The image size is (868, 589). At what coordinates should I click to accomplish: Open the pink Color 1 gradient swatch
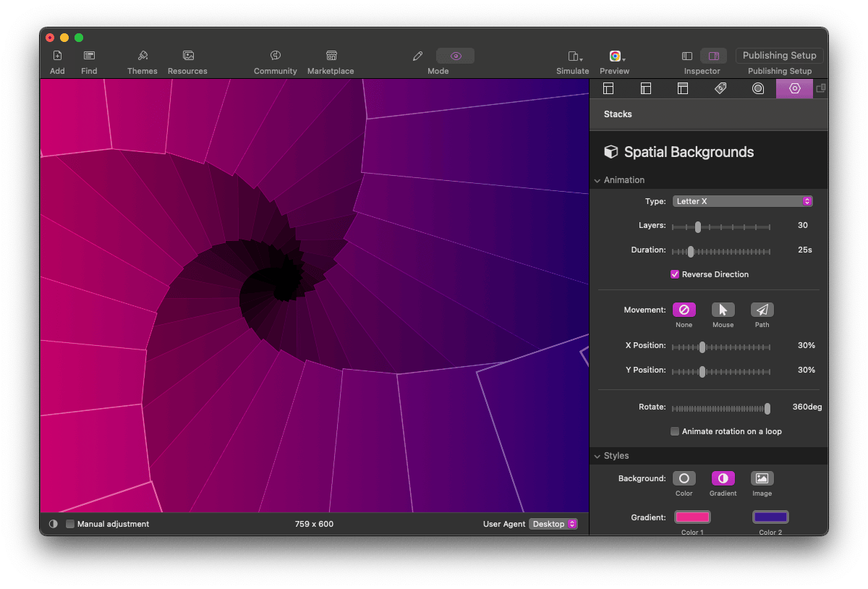pyautogui.click(x=693, y=517)
